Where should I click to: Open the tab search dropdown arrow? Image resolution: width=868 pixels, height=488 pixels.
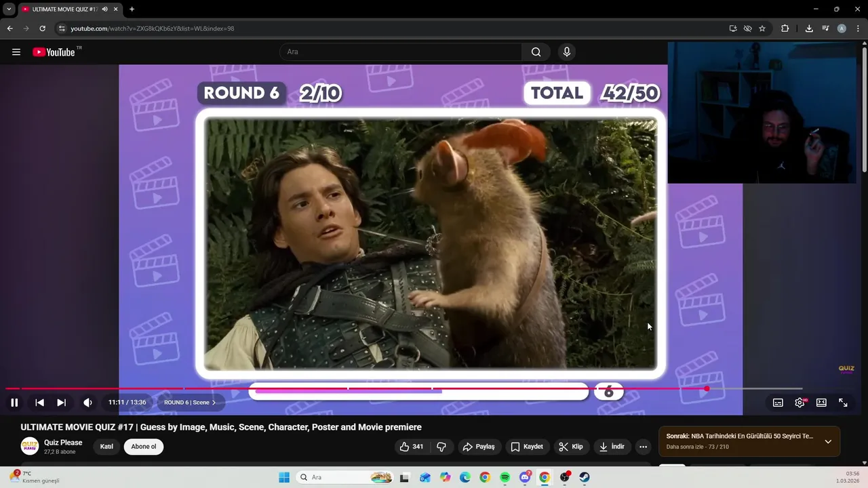[x=8, y=9]
